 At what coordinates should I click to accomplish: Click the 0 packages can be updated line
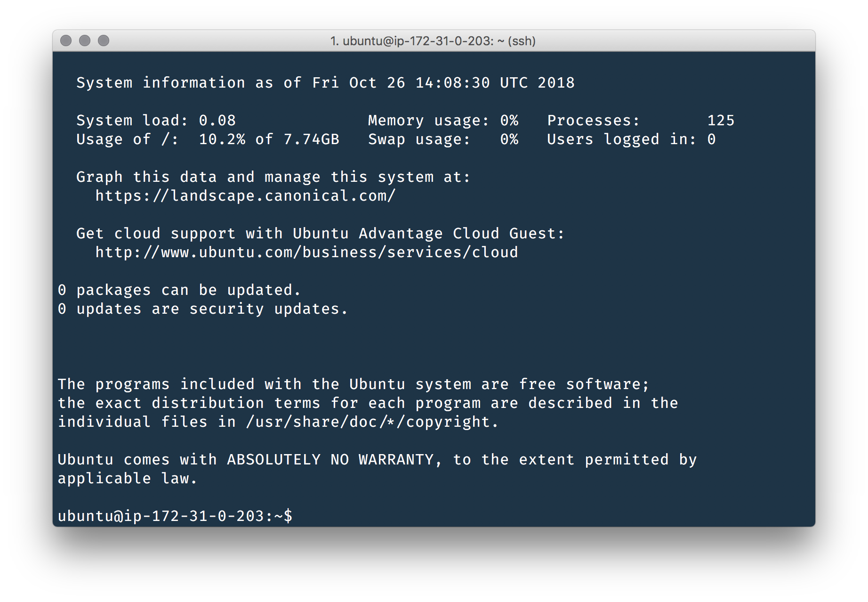[x=179, y=290]
